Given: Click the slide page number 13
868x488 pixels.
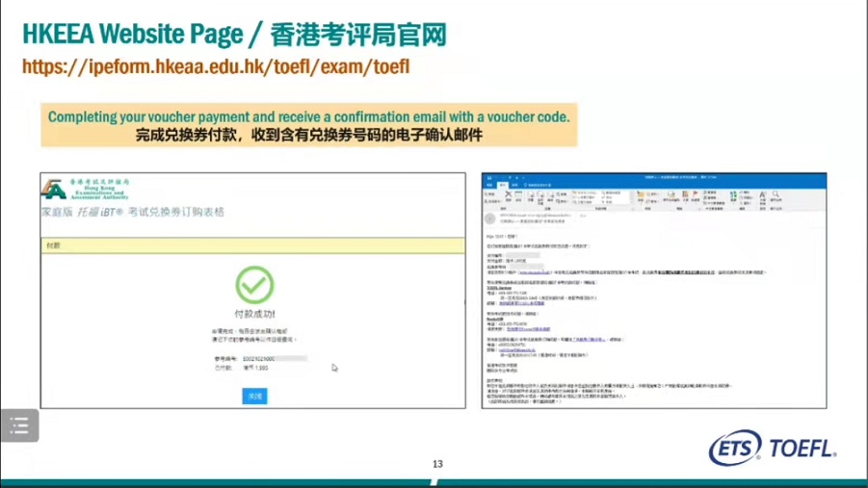Looking at the screenshot, I should [x=436, y=464].
